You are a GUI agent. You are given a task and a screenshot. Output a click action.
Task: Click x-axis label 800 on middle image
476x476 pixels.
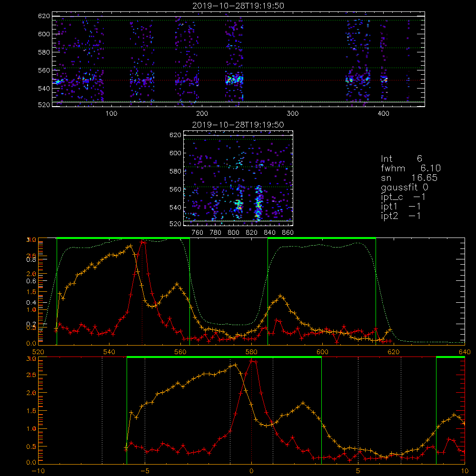coord(233,233)
